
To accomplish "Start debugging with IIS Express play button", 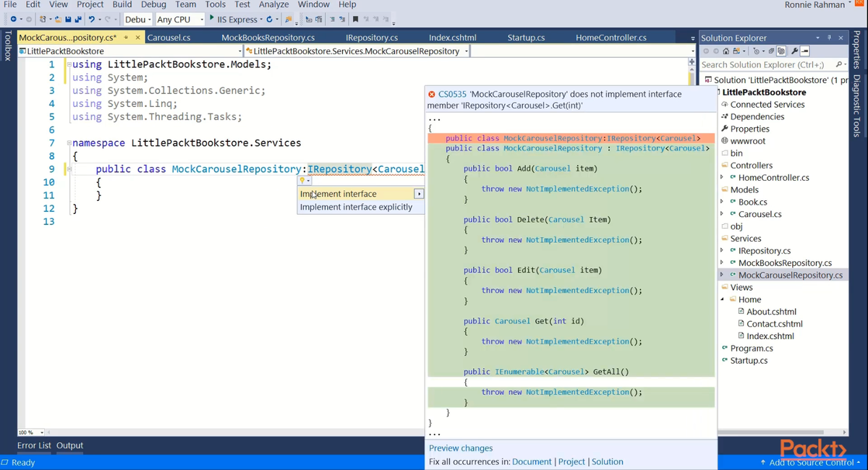I will pyautogui.click(x=212, y=18).
